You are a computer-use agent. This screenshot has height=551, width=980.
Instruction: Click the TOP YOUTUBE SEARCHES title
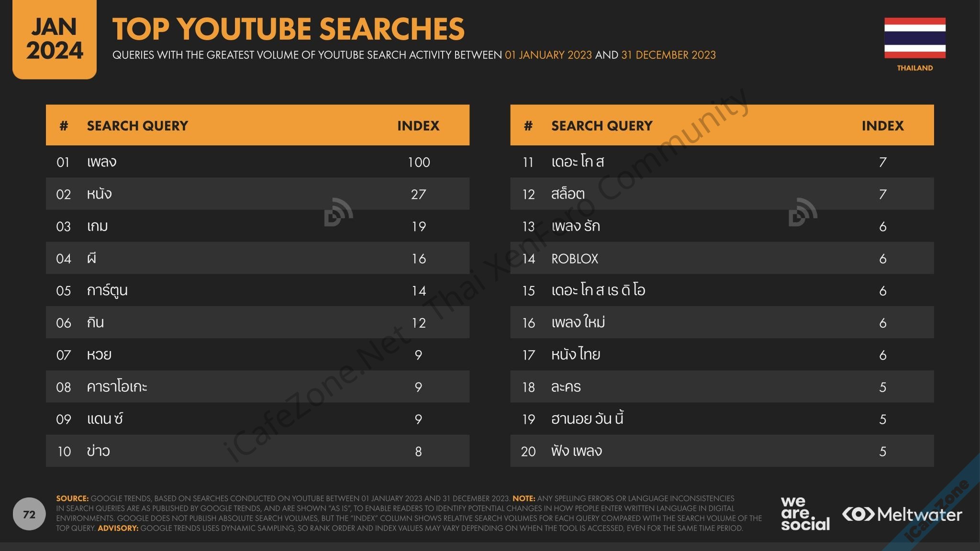288,29
